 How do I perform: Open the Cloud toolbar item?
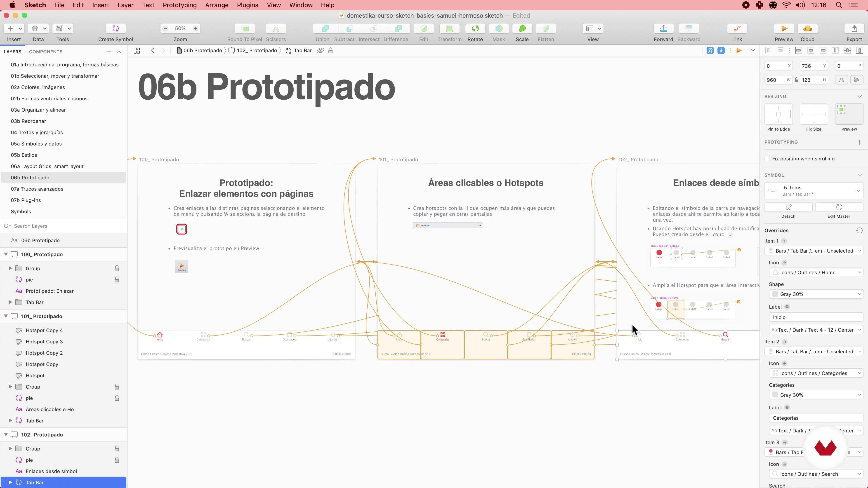coord(807,29)
